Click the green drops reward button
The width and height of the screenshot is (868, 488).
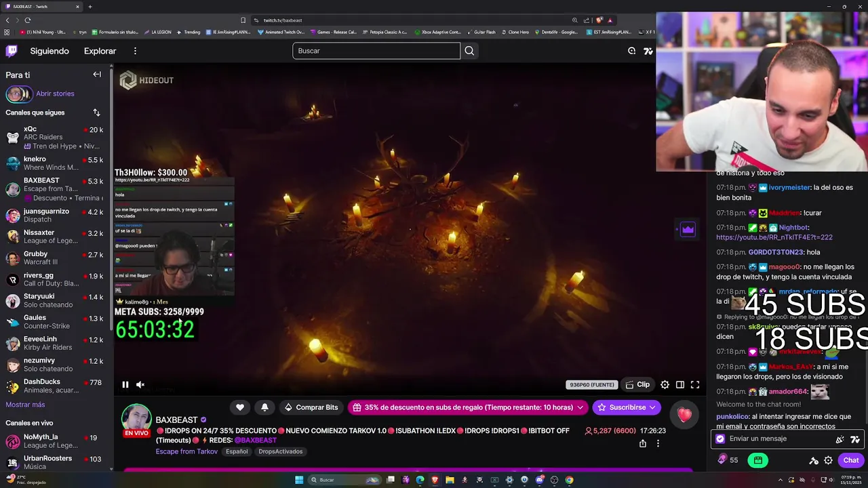(x=757, y=460)
